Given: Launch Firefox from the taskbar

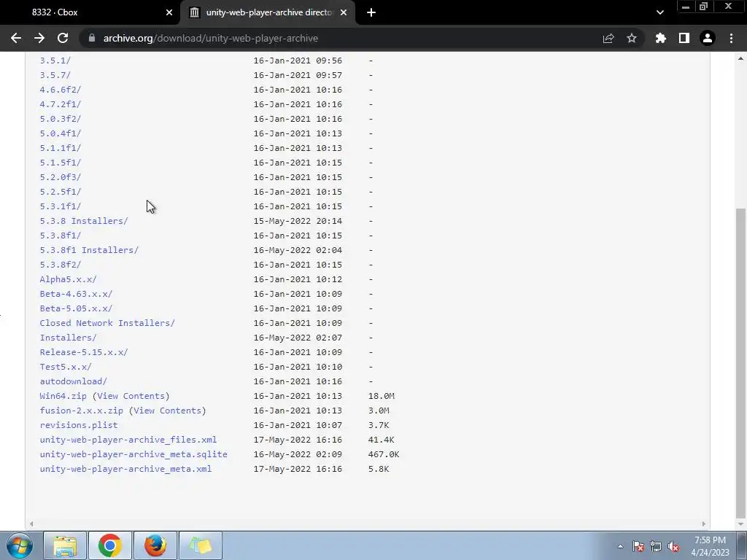Looking at the screenshot, I should [155, 545].
